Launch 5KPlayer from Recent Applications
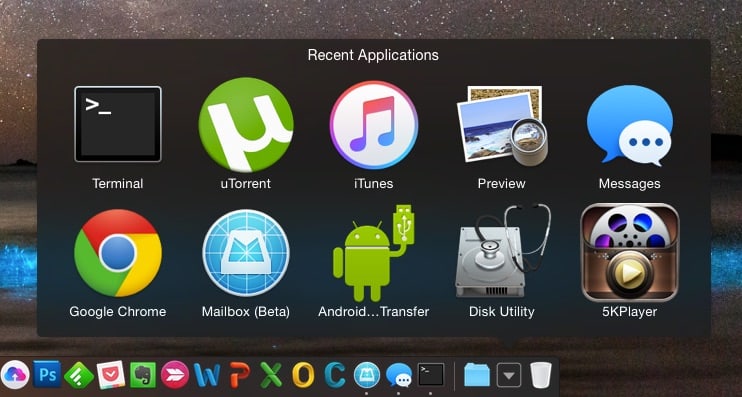The width and height of the screenshot is (742, 397). click(x=630, y=252)
